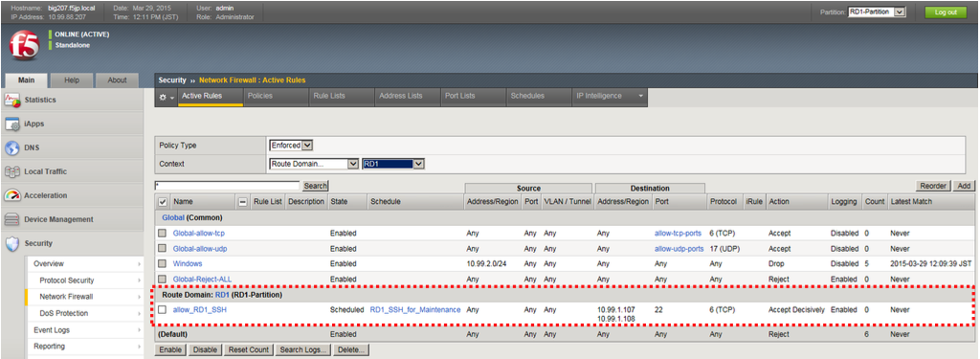Switch to the About tab
This screenshot has width=980, height=359.
(118, 80)
